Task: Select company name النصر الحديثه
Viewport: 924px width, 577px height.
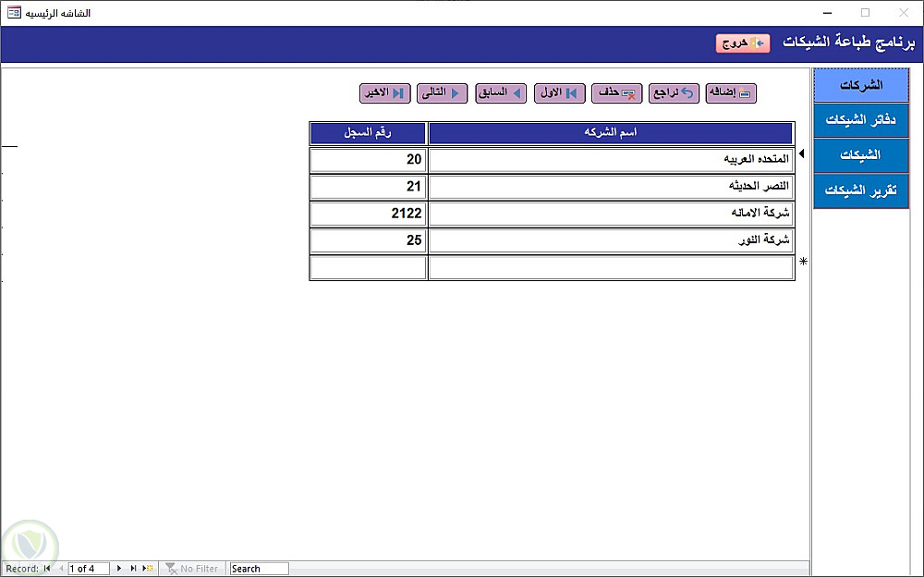Action: pyautogui.click(x=611, y=187)
